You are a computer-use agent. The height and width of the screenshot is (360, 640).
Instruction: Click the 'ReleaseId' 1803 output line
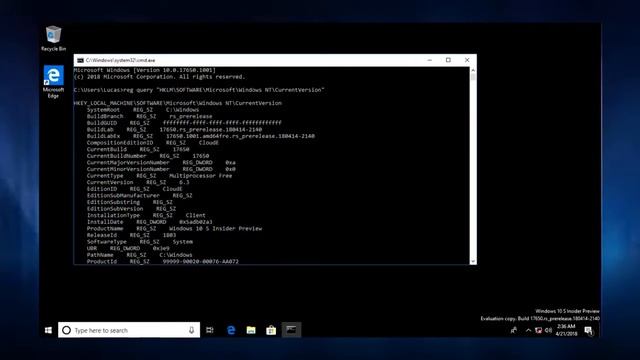pyautogui.click(x=131, y=235)
